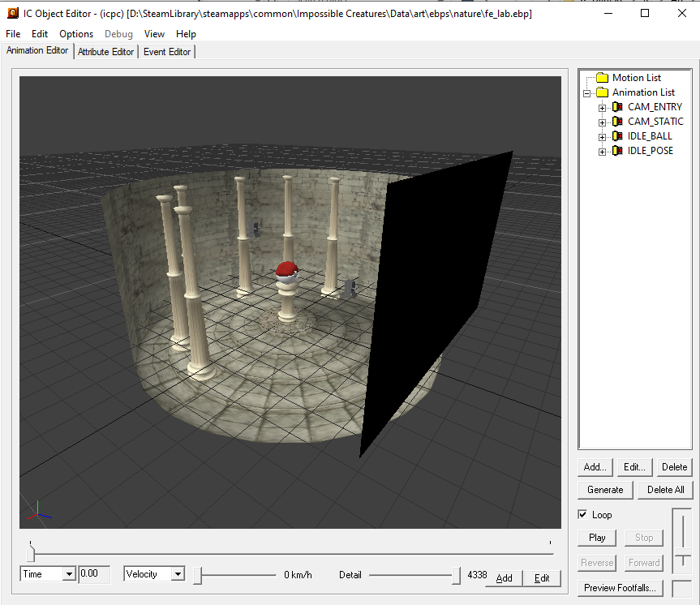Expand the IDLE_BALL tree node

click(x=602, y=137)
